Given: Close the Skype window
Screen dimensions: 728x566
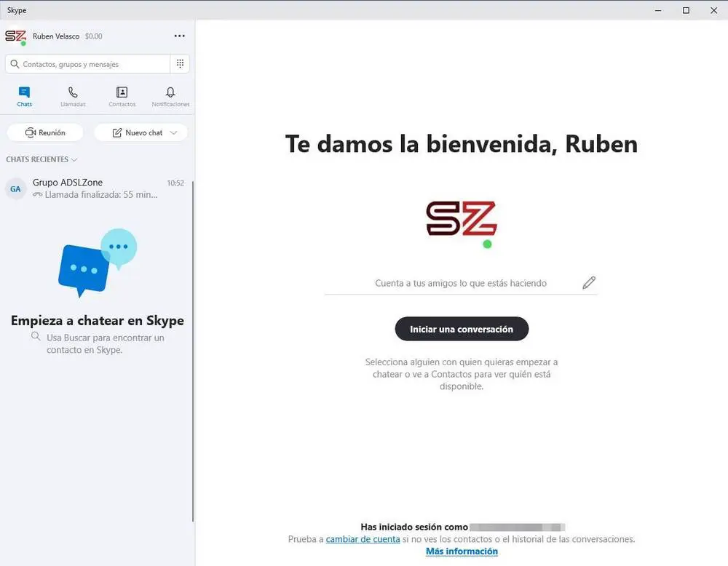Looking at the screenshot, I should 713,10.
